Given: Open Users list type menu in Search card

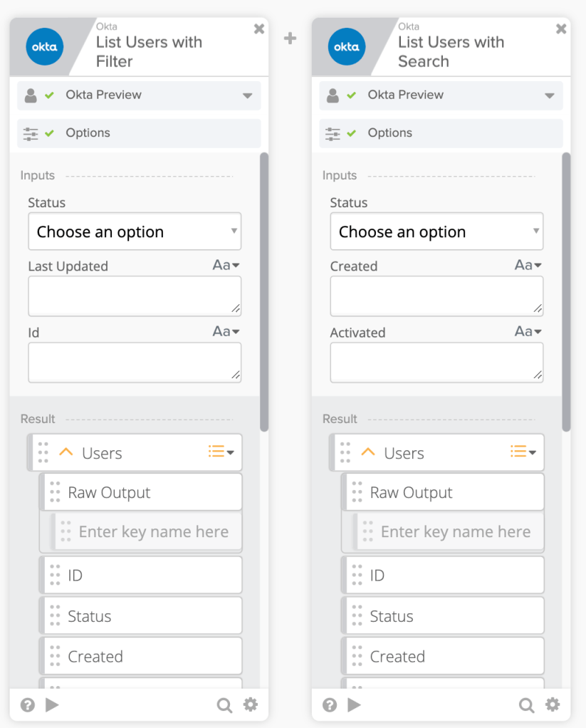Looking at the screenshot, I should (523, 452).
